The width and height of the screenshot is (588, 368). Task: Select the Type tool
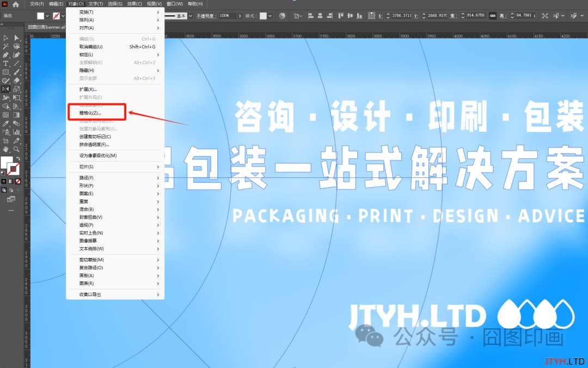[5, 63]
